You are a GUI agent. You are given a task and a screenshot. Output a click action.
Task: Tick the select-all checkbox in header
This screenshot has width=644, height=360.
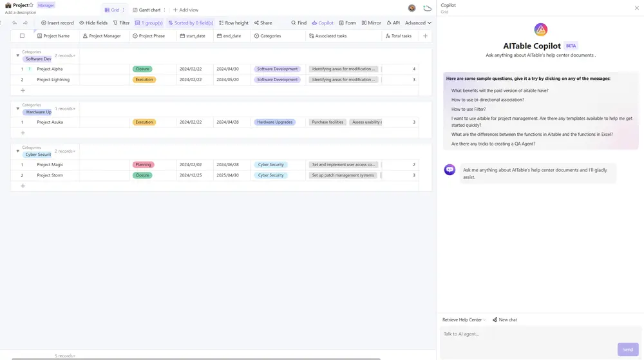point(22,35)
